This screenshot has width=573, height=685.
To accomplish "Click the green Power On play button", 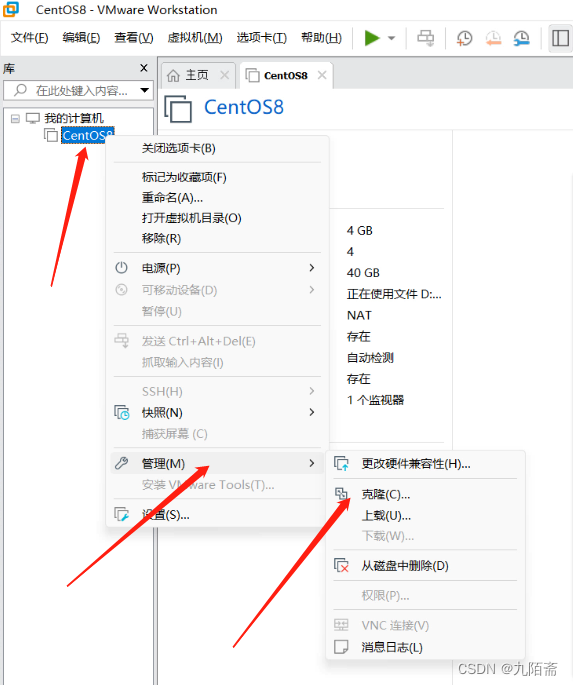I will [372, 38].
